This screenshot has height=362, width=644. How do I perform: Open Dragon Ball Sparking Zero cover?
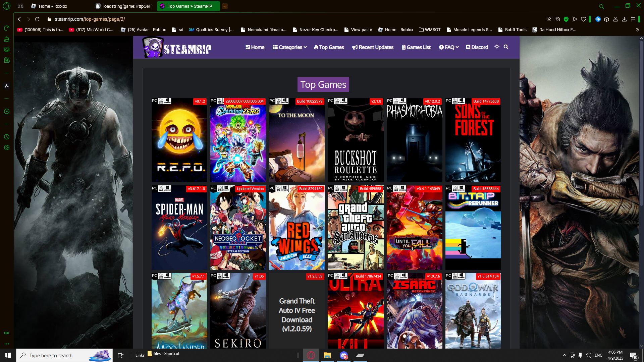point(238,140)
